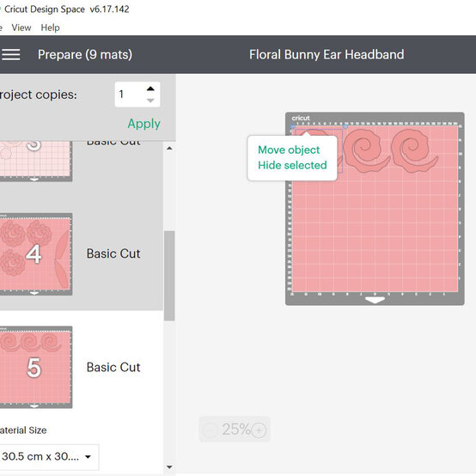
Task: Select mat 4 thumbnail
Action: tap(36, 254)
